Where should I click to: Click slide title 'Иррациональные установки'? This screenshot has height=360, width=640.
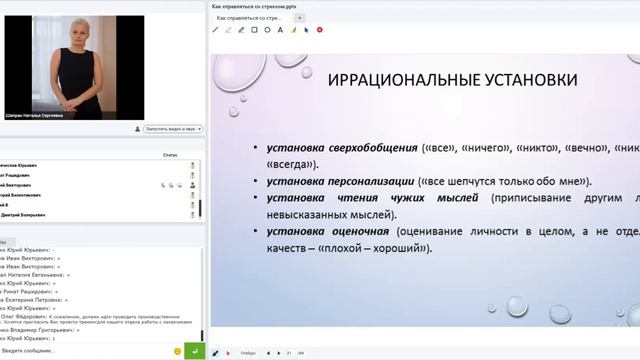453,80
